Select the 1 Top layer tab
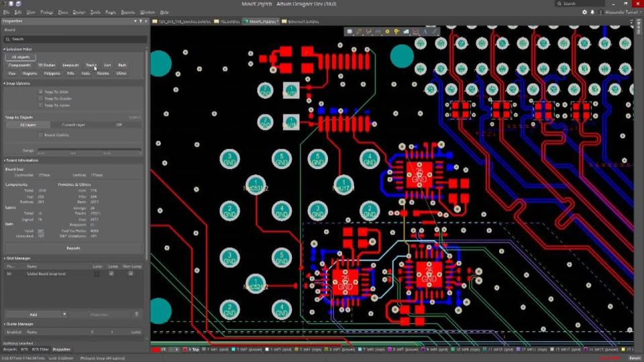The image size is (644, 362). pos(191,350)
